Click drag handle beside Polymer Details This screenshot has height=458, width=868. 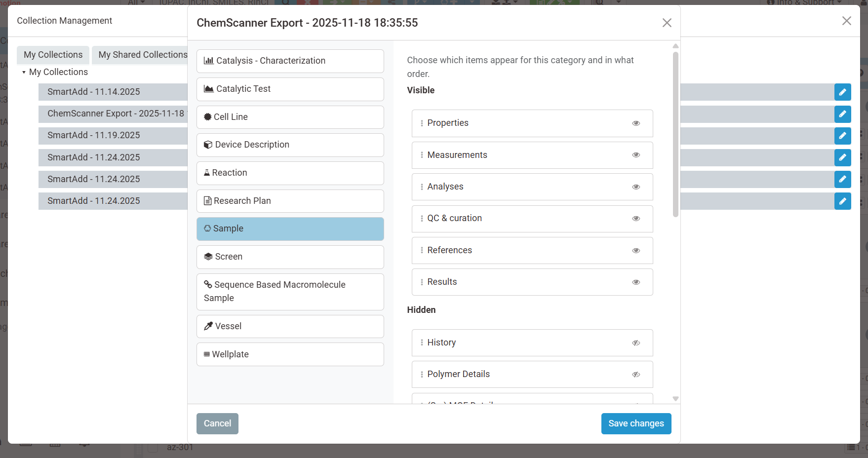click(x=422, y=375)
